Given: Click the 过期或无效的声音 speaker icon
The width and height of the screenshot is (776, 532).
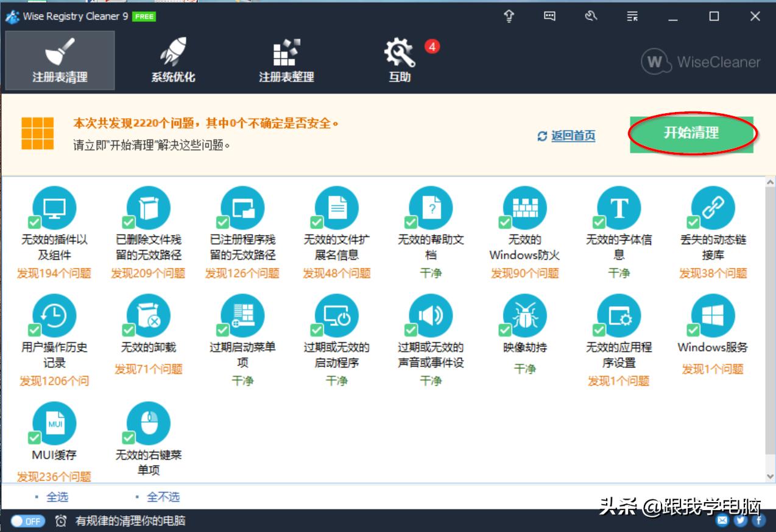Looking at the screenshot, I should tap(430, 316).
